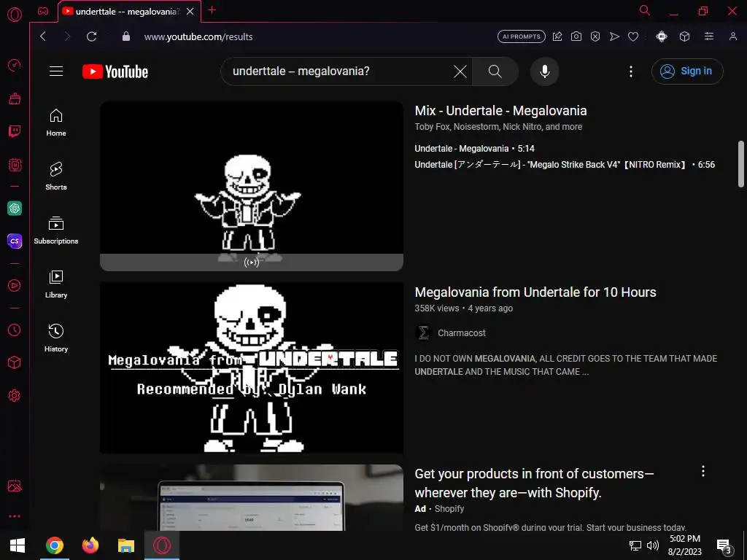The height and width of the screenshot is (560, 747).
Task: Play Undertale - Megalovania 5:14 track
Action: (x=474, y=149)
